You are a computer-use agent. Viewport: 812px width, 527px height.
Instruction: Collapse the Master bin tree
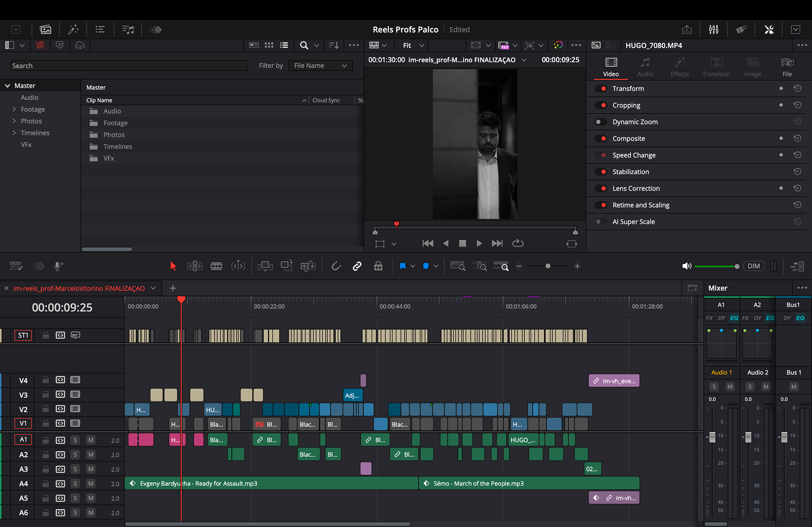tap(7, 85)
